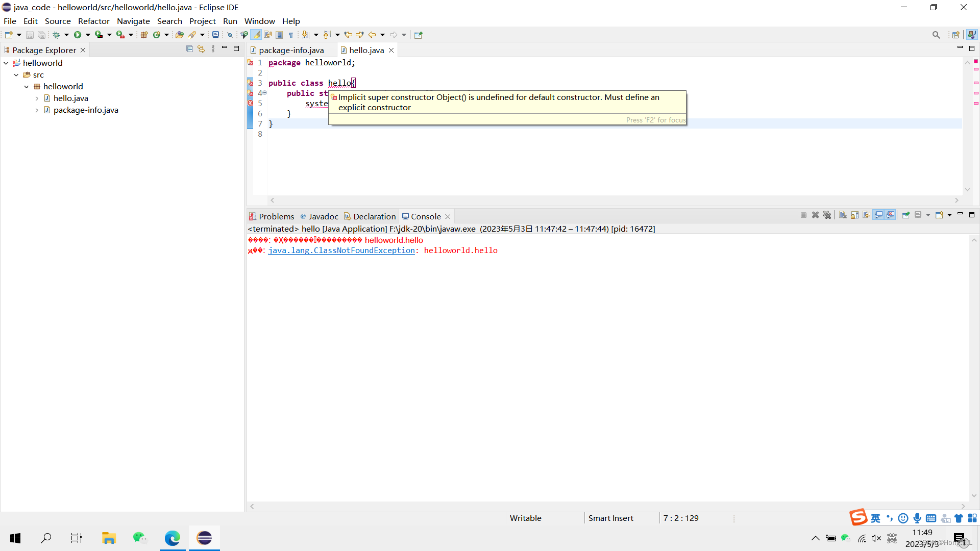Screen dimensions: 980x551
Task: Click the editor horizontal scrollbar
Action: tap(612, 201)
